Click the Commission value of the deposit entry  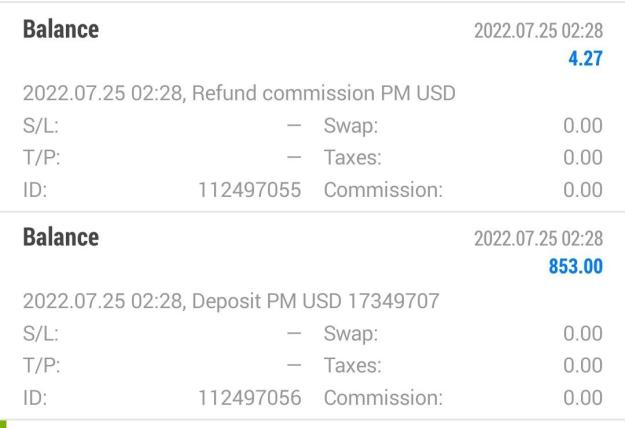[583, 398]
